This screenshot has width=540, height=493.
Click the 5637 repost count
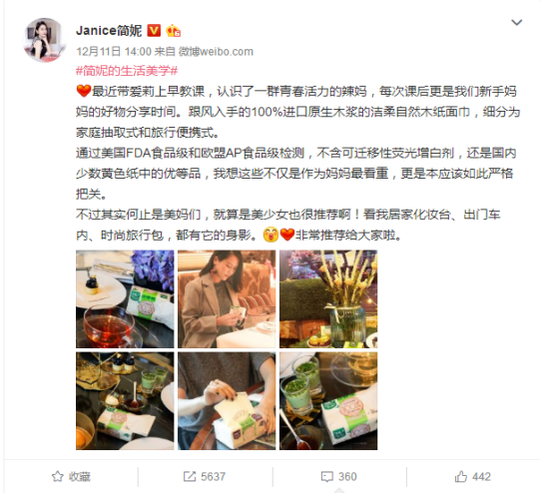pyautogui.click(x=213, y=477)
